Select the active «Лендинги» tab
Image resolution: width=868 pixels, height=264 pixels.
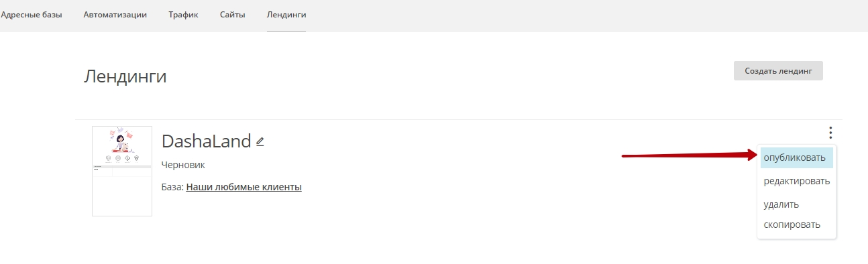(x=286, y=14)
